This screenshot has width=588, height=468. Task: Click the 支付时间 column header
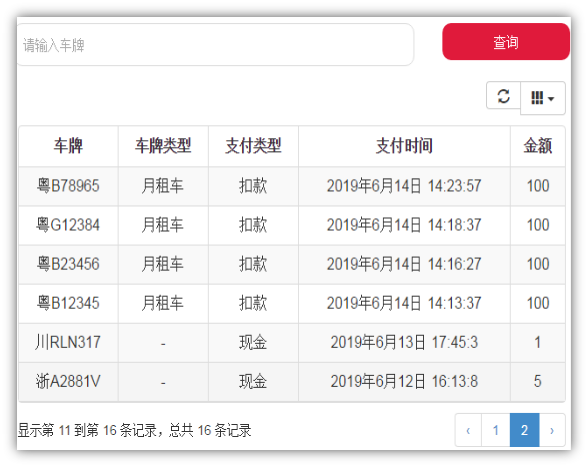click(404, 146)
